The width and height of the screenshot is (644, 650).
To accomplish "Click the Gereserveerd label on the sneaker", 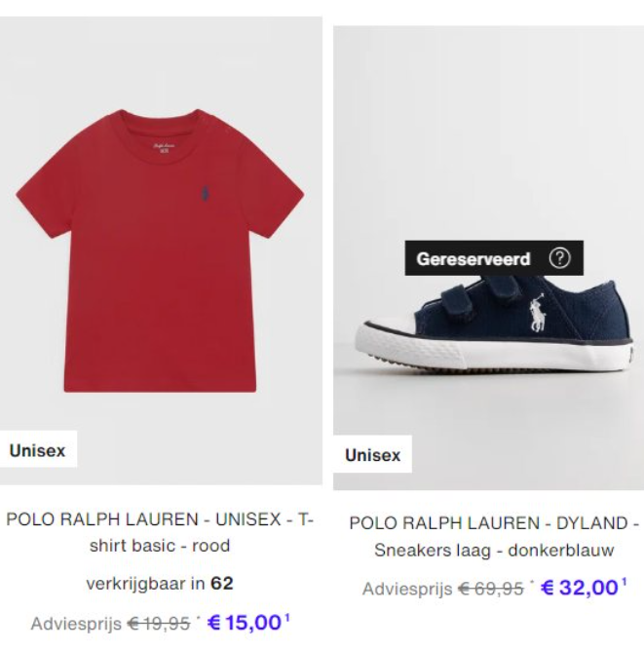I will (474, 258).
